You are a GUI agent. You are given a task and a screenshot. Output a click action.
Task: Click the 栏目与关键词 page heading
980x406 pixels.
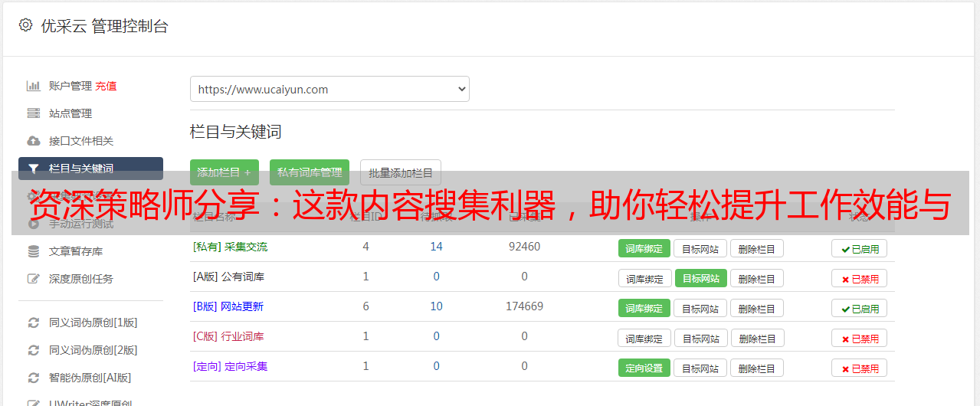click(236, 132)
